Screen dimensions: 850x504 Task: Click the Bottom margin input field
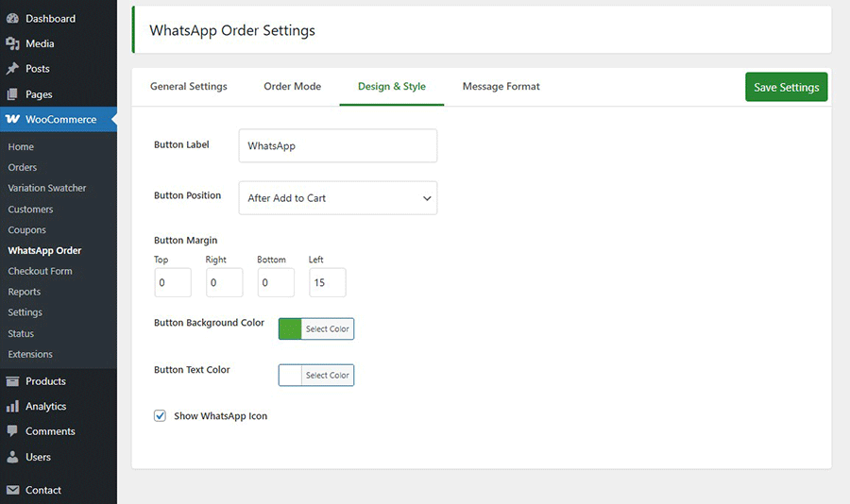[276, 282]
